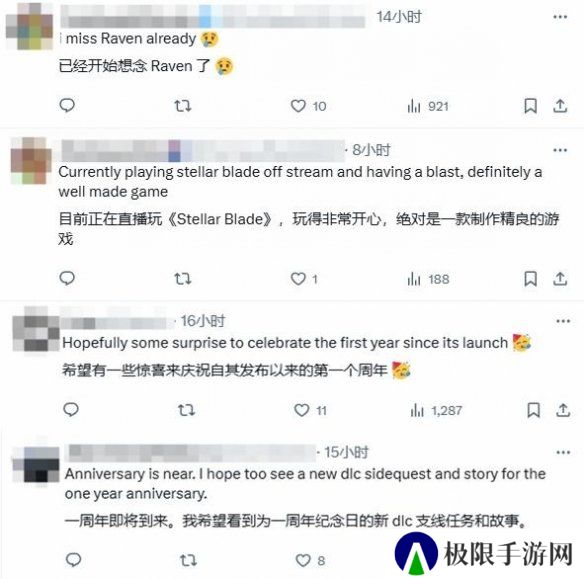Open the 15小时 timestamp on the Anniversary tweet
This screenshot has width=584, height=579.
[346, 452]
